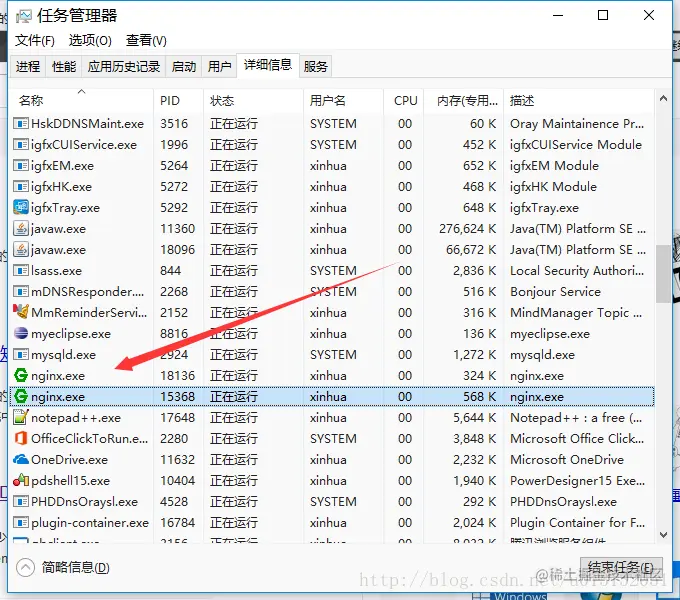Image resolution: width=680 pixels, height=600 pixels.
Task: Click the igfxHK.exe process icon
Action: [21, 186]
